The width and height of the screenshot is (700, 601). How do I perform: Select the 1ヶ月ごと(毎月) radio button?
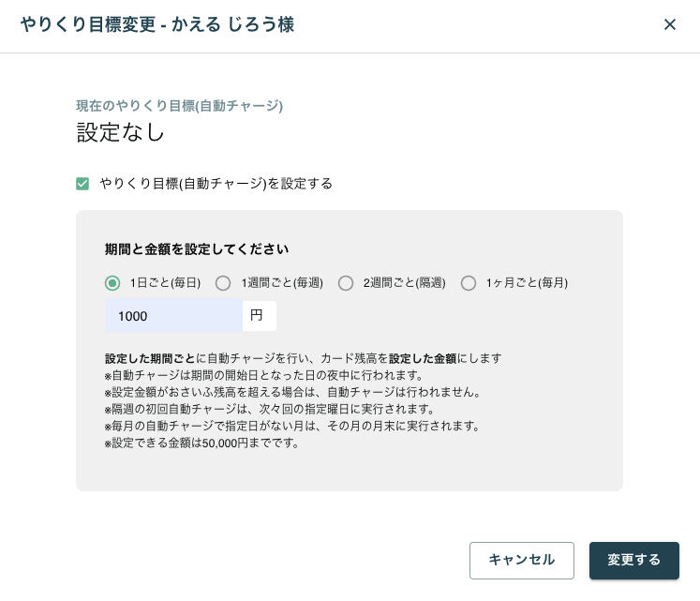point(469,283)
